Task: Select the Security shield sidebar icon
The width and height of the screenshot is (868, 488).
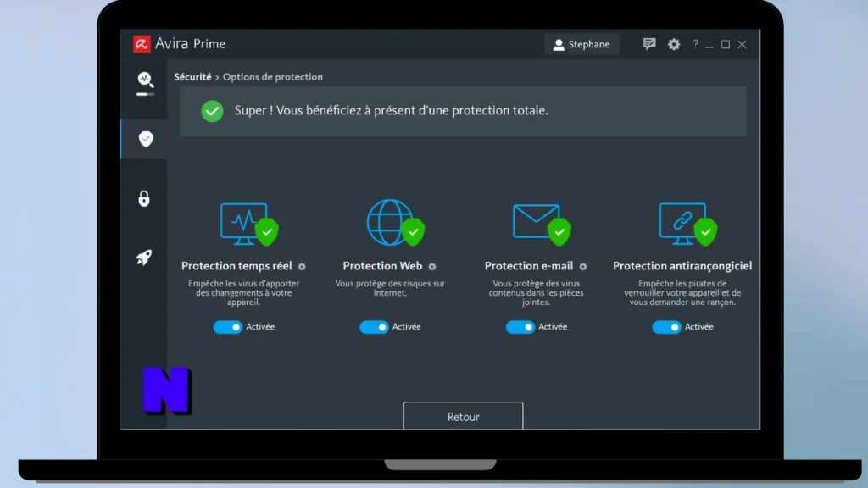Action: pos(146,139)
